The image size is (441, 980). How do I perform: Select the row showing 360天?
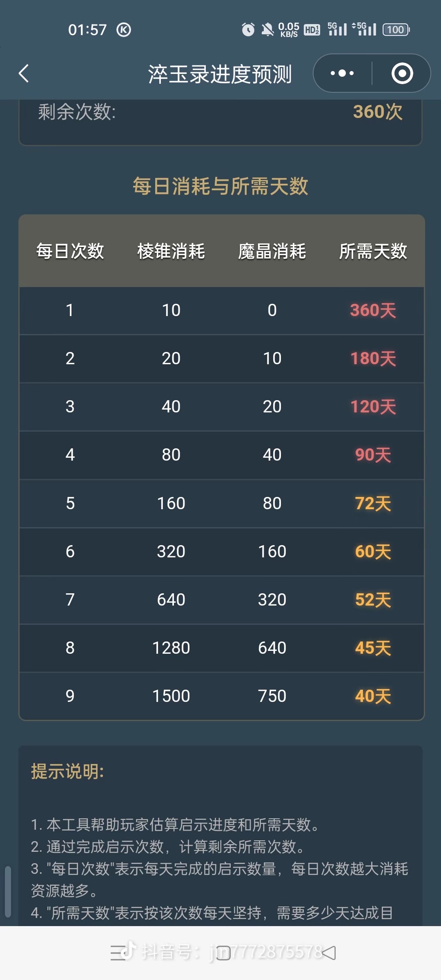coord(222,310)
